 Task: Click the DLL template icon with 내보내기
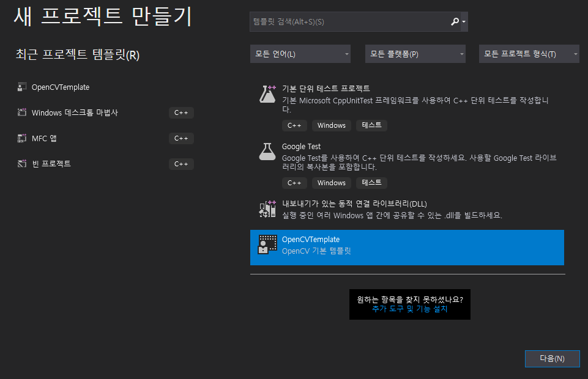[267, 209]
